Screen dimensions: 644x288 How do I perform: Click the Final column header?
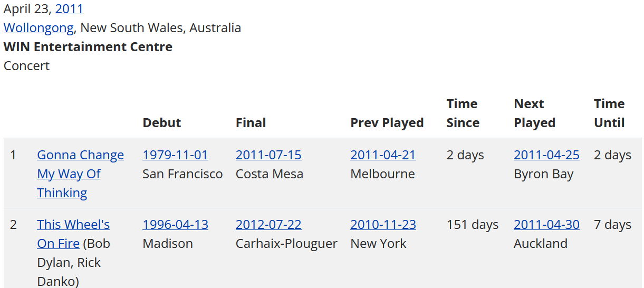[251, 123]
